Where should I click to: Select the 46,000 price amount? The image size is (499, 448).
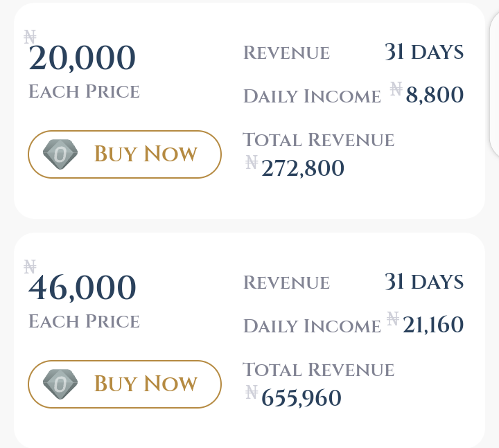(x=82, y=288)
